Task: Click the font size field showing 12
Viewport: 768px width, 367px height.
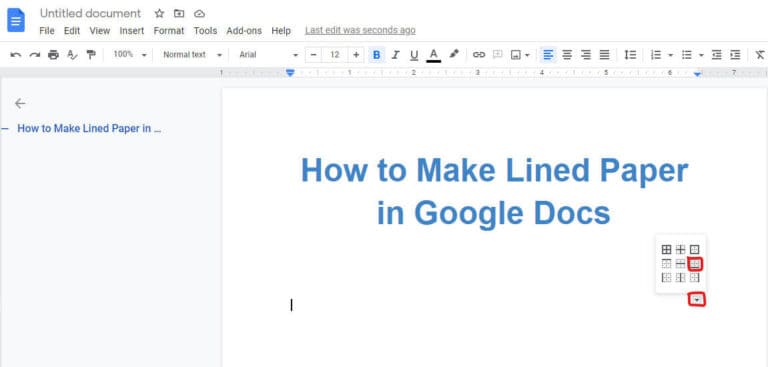Action: pos(335,55)
